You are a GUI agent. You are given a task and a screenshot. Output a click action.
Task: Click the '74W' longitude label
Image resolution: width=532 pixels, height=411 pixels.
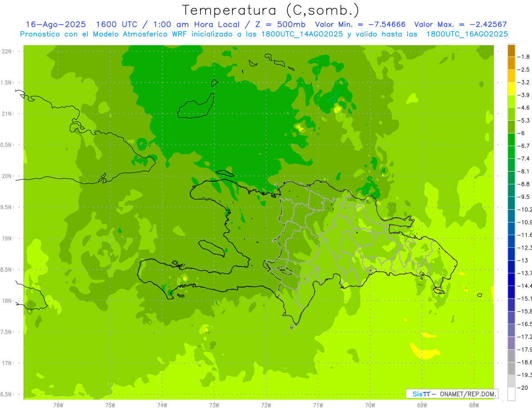click(162, 405)
